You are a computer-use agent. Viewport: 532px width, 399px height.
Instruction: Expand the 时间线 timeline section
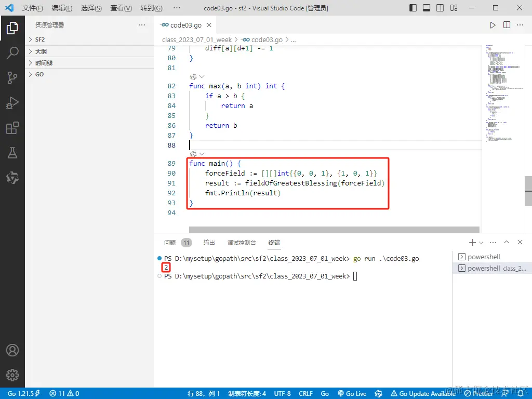click(x=89, y=63)
